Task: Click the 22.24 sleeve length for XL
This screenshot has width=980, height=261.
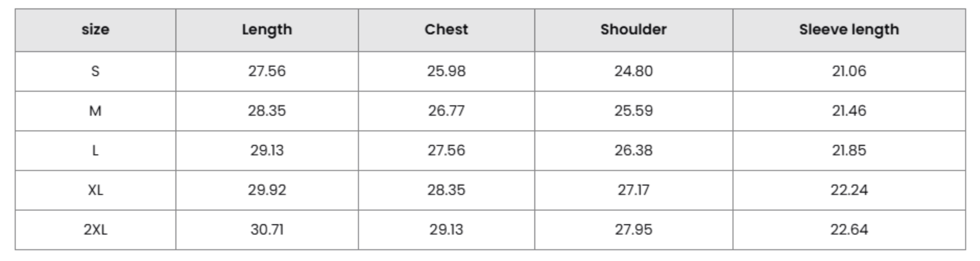Action: click(849, 190)
